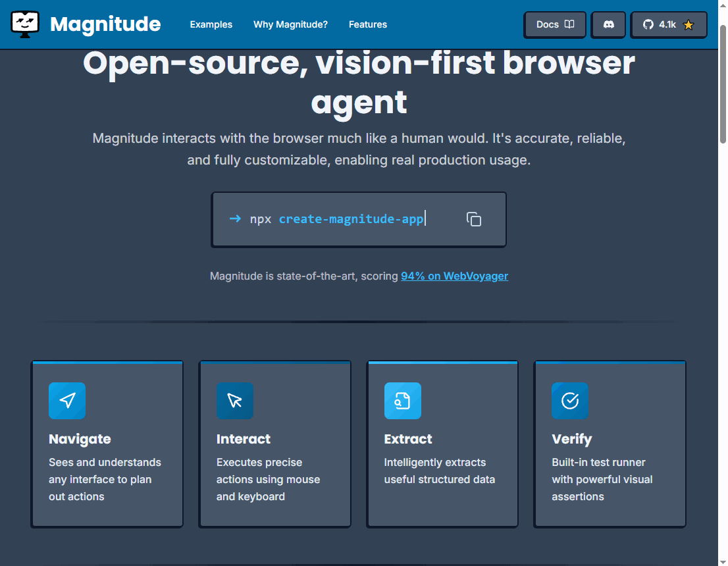Click the create-magnitude-app command text

pyautogui.click(x=351, y=219)
